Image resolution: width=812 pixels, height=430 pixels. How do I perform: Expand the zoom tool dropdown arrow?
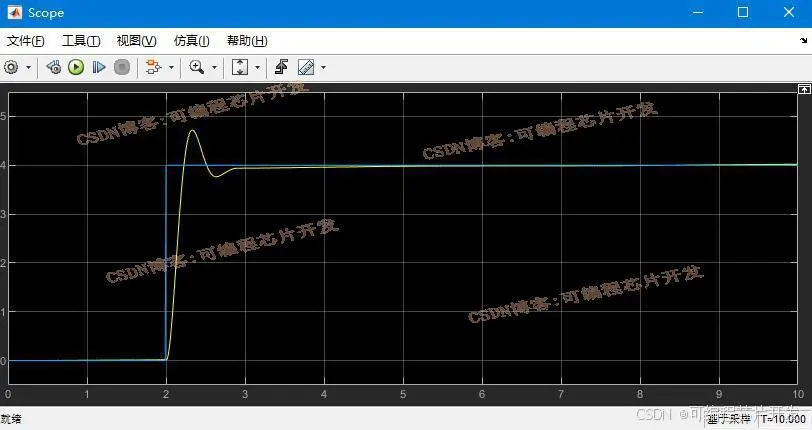[x=214, y=67]
